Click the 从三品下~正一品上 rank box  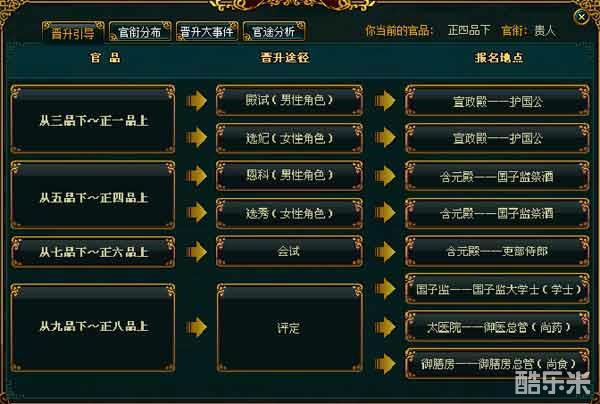[93, 119]
